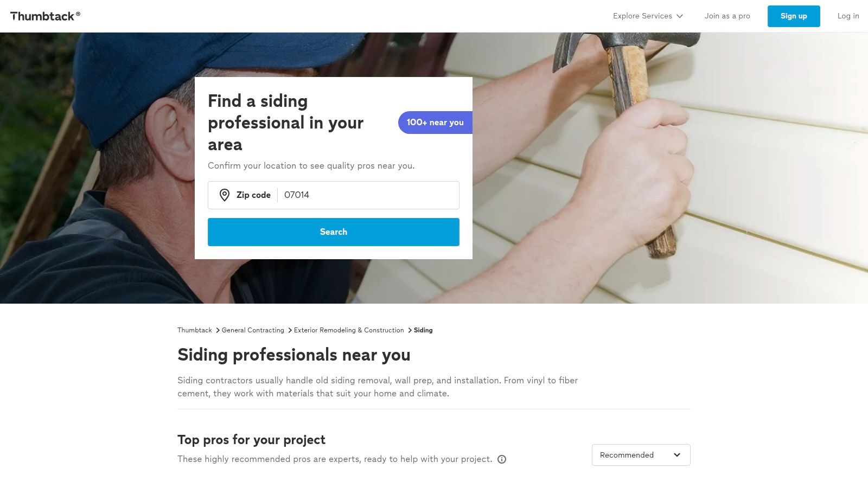Click the Siding breadcrumb item
The width and height of the screenshot is (868, 488).
(x=423, y=330)
